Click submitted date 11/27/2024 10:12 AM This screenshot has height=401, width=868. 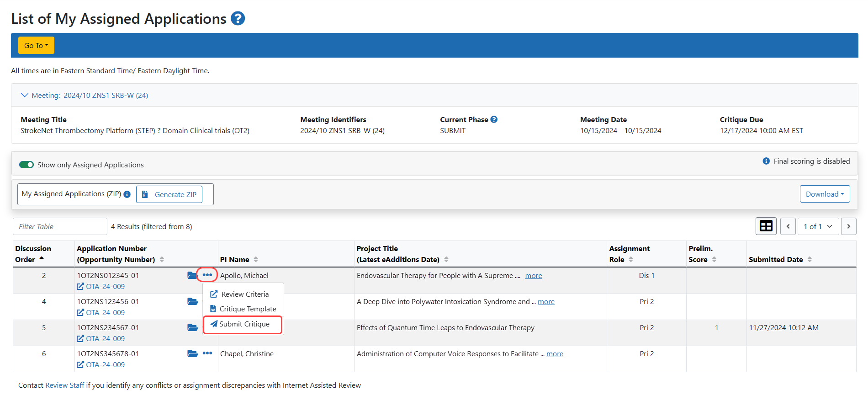coord(784,328)
